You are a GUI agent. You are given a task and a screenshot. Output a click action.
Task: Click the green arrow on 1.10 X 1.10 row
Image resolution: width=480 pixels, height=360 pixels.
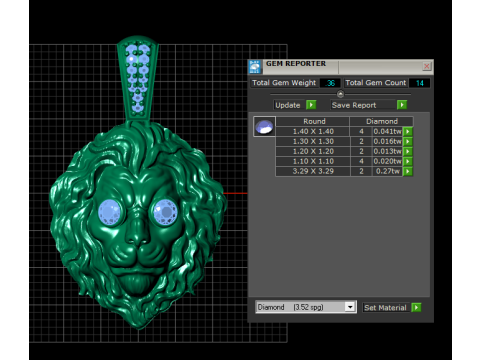[x=408, y=161]
